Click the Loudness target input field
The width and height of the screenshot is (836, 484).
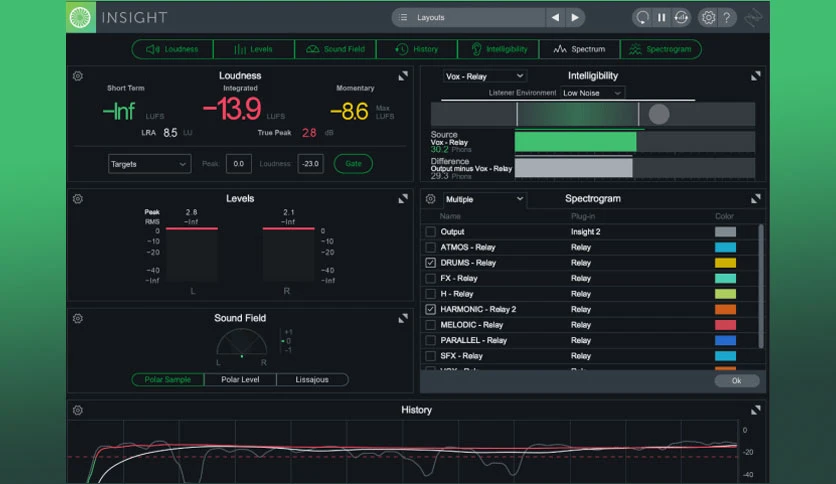pyautogui.click(x=310, y=164)
